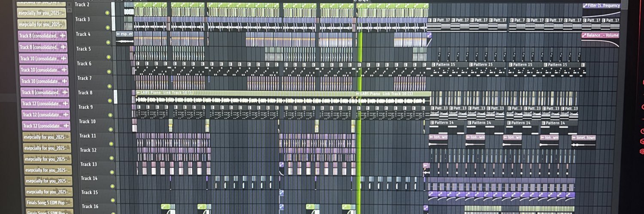Open the Balance Volume automation clip menu icon

[584, 35]
